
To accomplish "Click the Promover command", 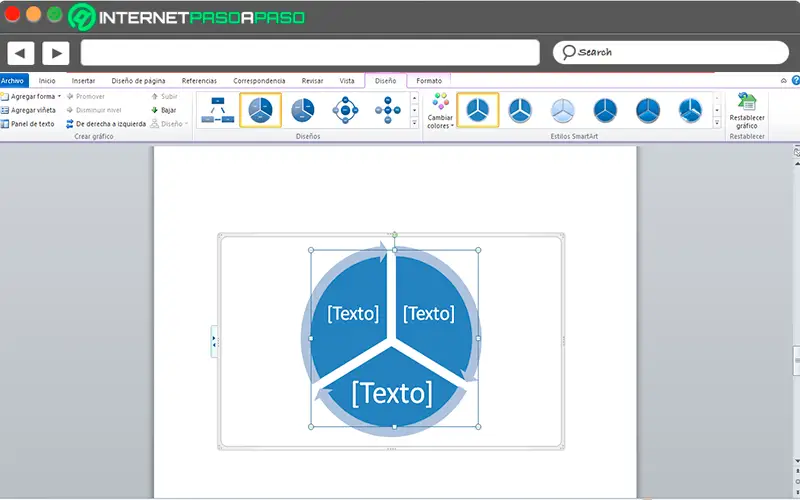I will tap(86, 96).
